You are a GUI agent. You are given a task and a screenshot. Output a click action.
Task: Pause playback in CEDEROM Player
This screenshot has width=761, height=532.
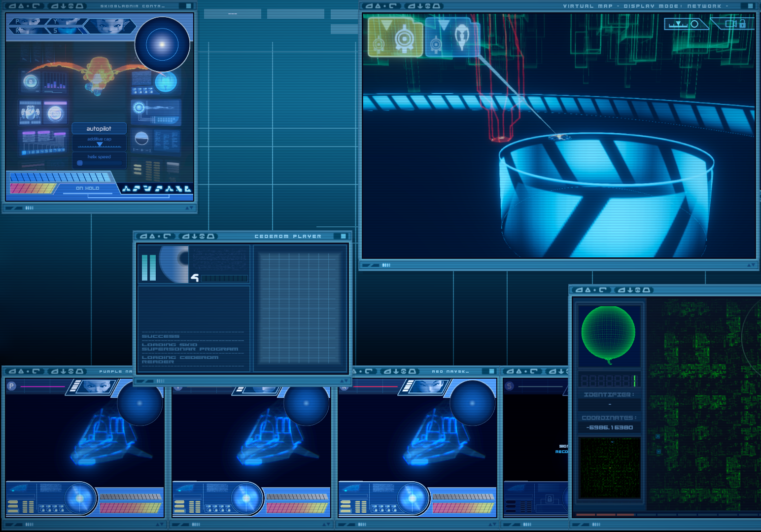coord(148,268)
